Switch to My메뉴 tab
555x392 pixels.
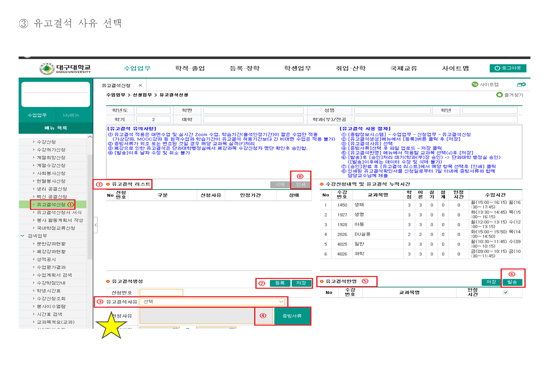pyautogui.click(x=71, y=115)
